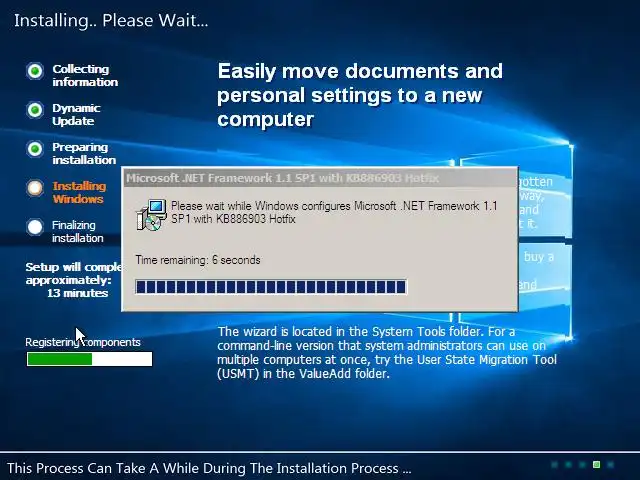Click the 'Easily move documents' headline

pos(360,95)
